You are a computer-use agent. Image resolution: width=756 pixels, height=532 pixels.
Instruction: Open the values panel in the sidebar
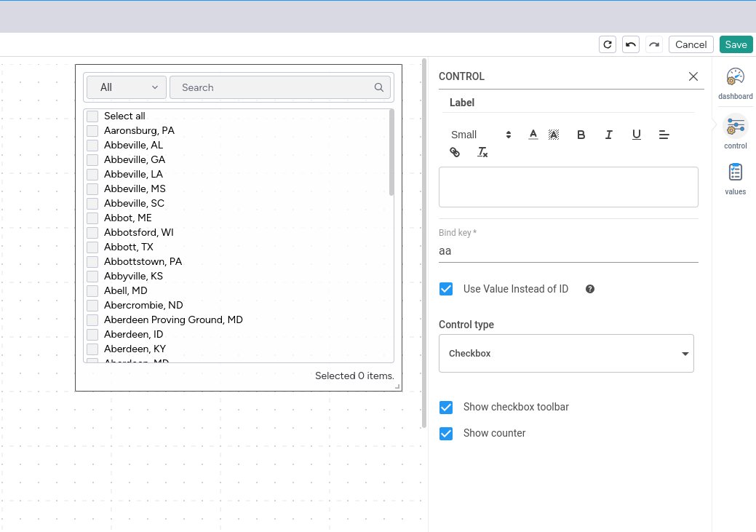click(x=735, y=178)
